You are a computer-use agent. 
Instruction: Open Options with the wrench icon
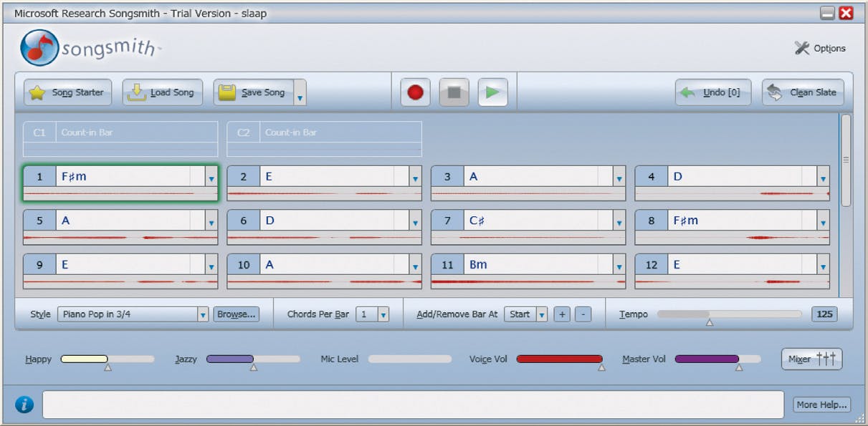[x=820, y=48]
